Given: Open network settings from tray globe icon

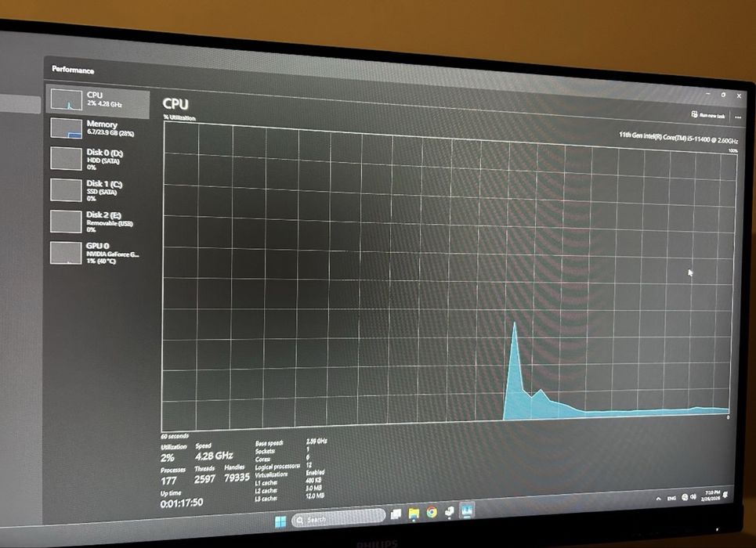Looking at the screenshot, I should (685, 497).
